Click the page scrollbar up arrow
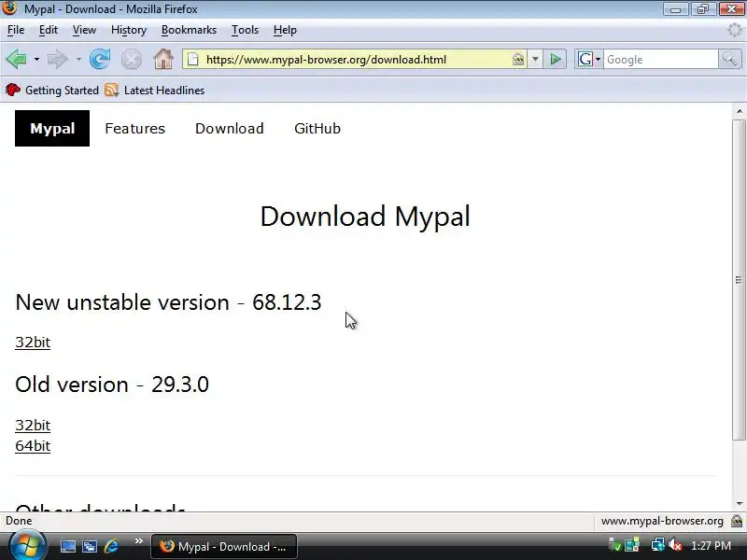This screenshot has height=560, width=747. point(739,111)
